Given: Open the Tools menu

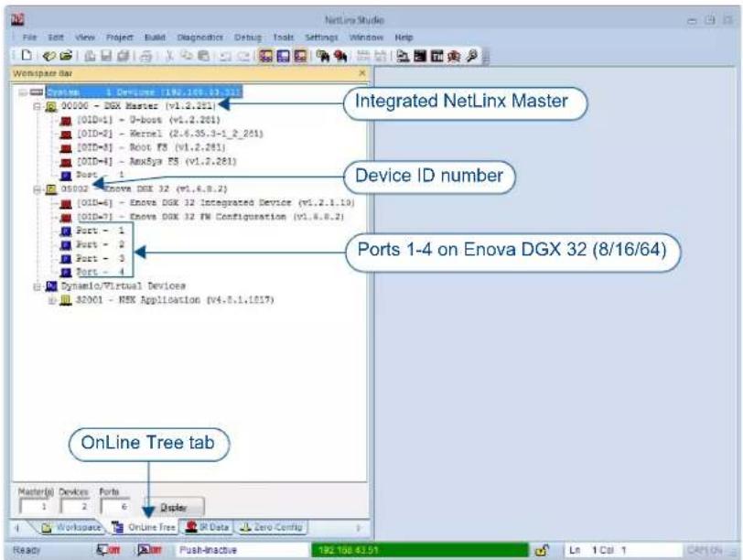Looking at the screenshot, I should tap(284, 37).
